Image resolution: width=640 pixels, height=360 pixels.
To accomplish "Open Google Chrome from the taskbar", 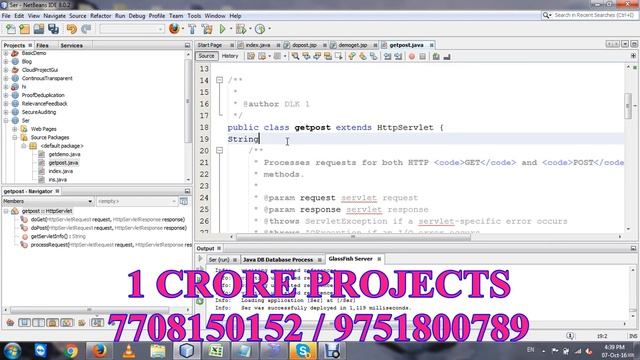I will pyautogui.click(x=71, y=351).
